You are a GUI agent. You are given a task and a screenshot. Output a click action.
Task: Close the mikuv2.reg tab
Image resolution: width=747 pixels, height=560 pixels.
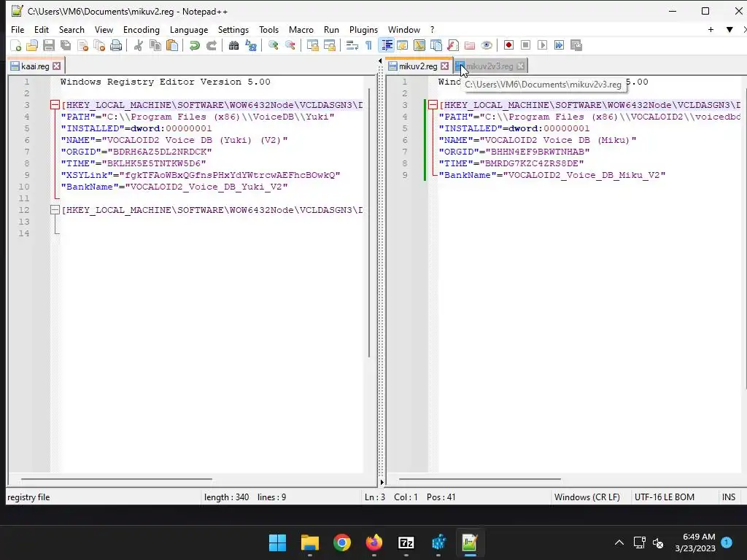444,66
